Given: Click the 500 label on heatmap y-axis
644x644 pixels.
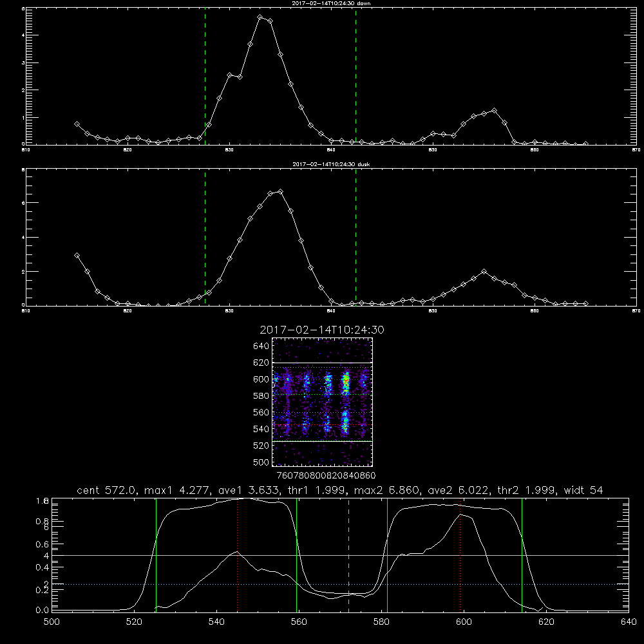Looking at the screenshot, I should click(261, 462).
